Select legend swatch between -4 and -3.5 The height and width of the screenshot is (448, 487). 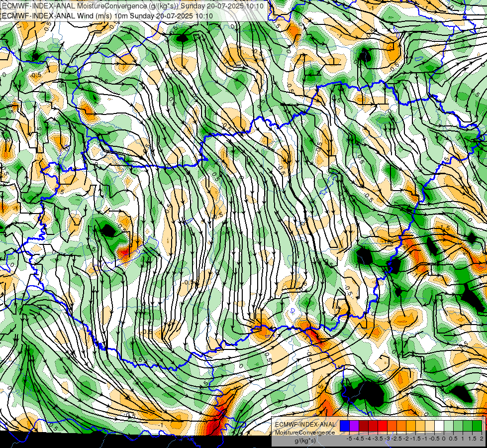[373, 426]
